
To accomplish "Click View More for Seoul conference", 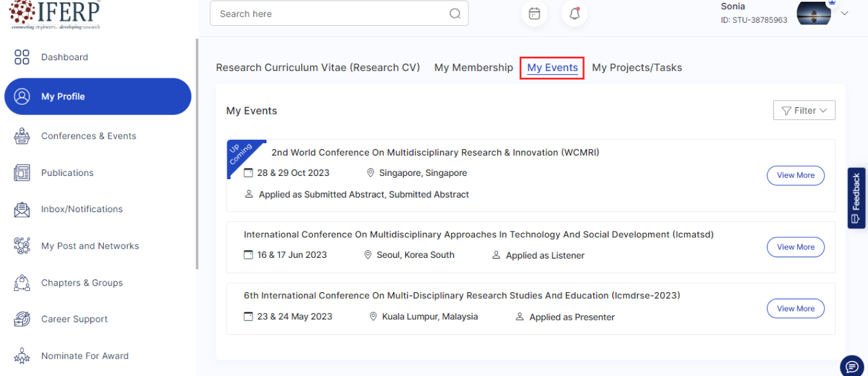I will tap(795, 247).
